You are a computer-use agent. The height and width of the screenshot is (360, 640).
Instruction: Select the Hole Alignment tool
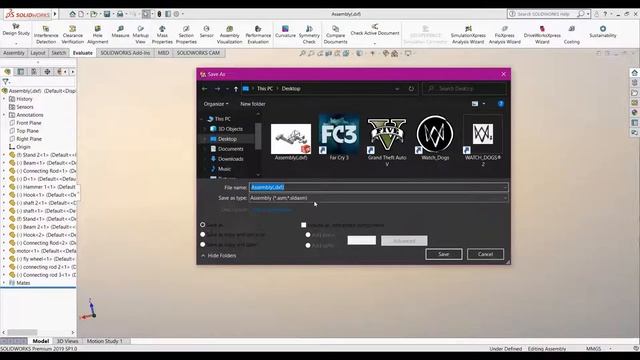coord(98,35)
